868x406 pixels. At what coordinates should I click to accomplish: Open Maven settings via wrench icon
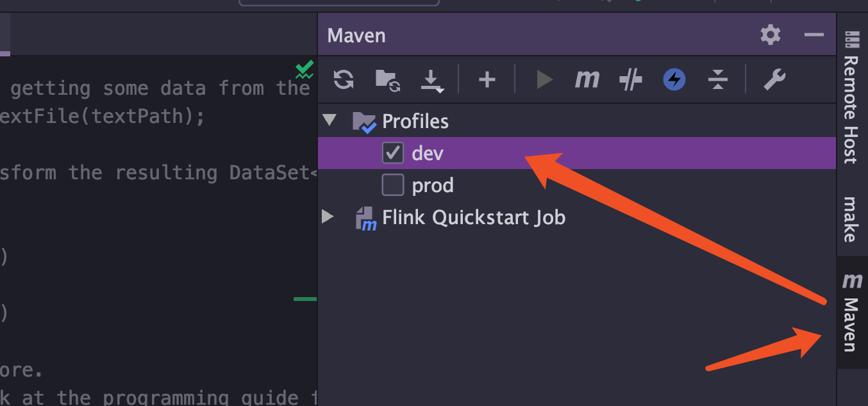point(774,80)
